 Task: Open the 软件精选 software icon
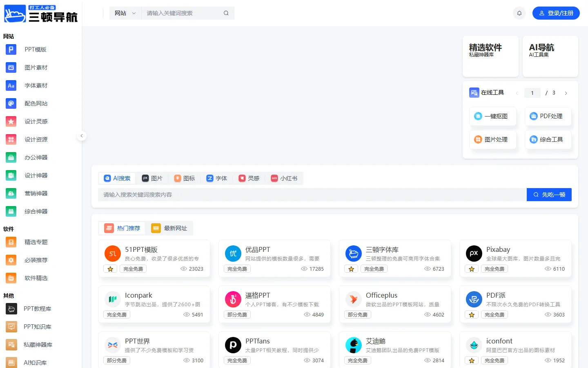tap(11, 278)
